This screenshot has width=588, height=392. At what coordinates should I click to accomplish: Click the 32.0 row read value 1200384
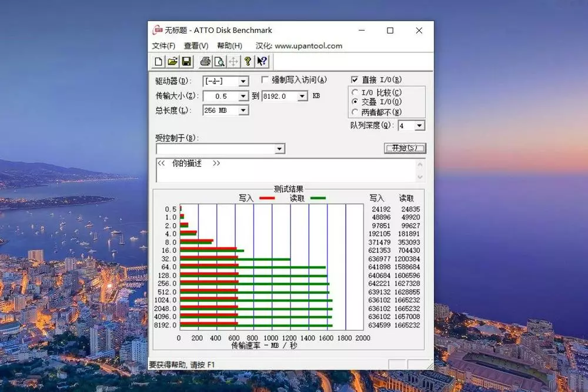[407, 259]
